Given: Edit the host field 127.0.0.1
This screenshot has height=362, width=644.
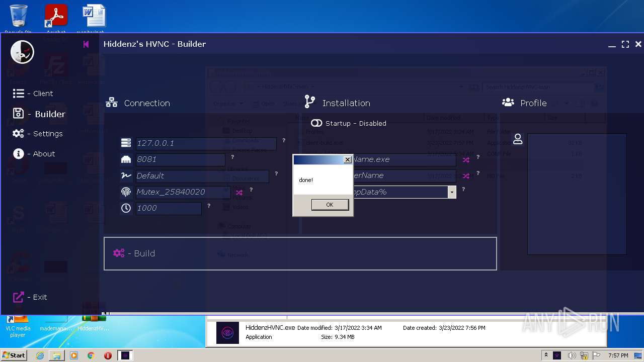Looking at the screenshot, I should 206,143.
